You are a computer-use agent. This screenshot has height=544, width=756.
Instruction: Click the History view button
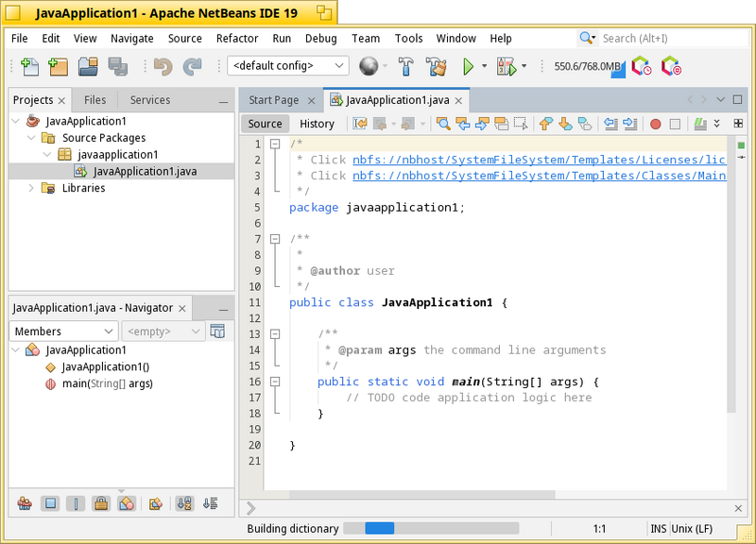317,124
